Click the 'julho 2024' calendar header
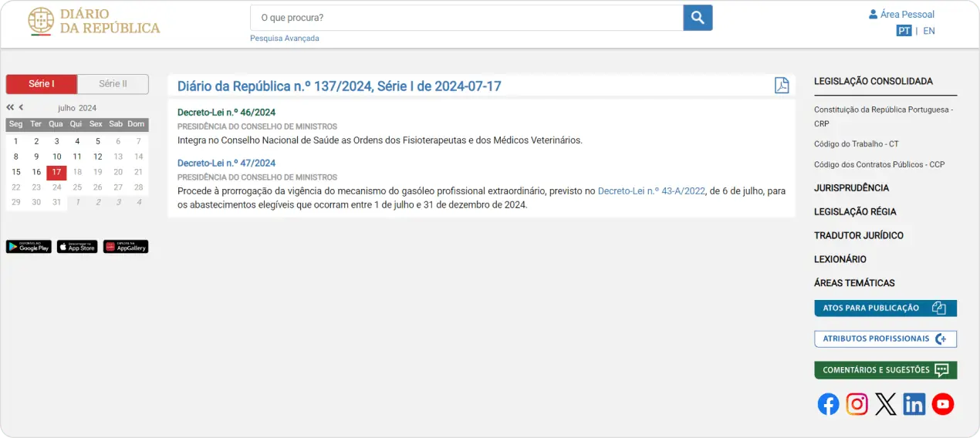The height and width of the screenshot is (438, 980). 77,108
